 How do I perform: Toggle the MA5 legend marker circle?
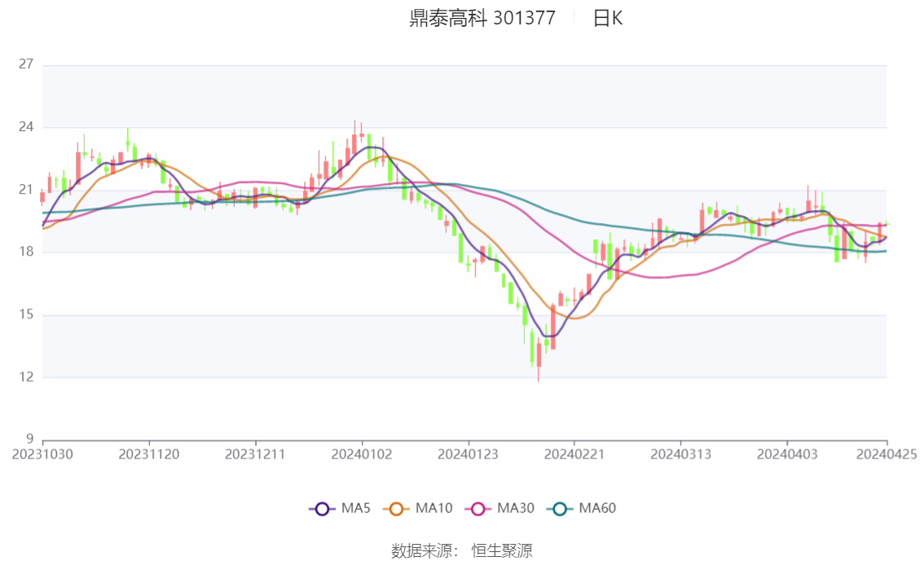[x=322, y=509]
